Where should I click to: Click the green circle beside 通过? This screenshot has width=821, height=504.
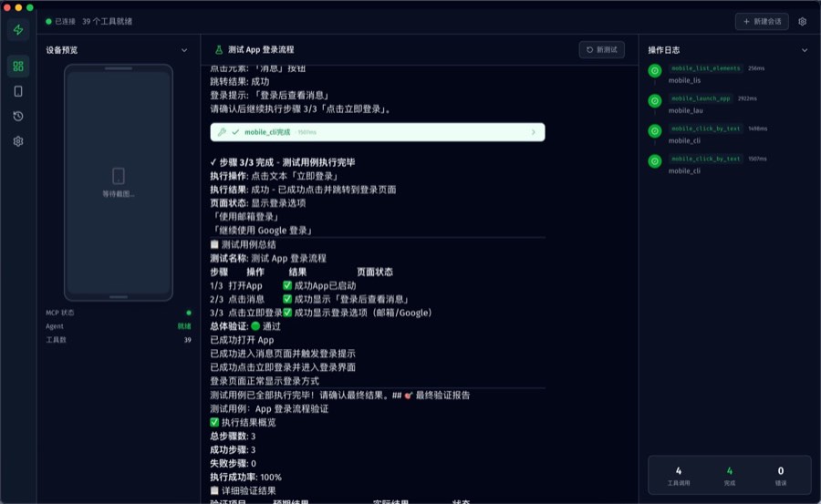pos(255,326)
